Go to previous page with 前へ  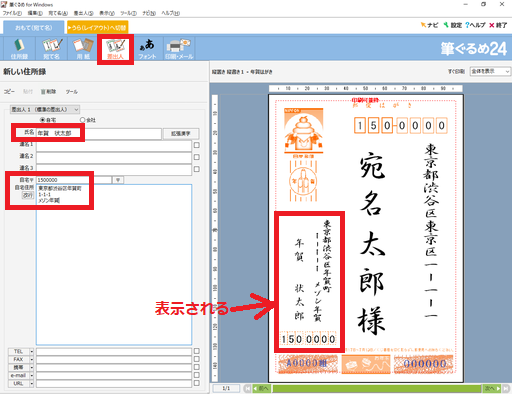point(261,388)
